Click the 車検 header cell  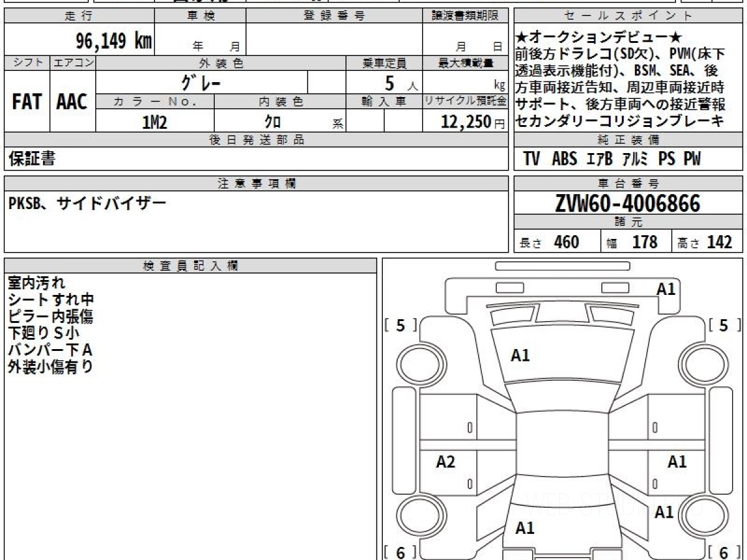[200, 16]
